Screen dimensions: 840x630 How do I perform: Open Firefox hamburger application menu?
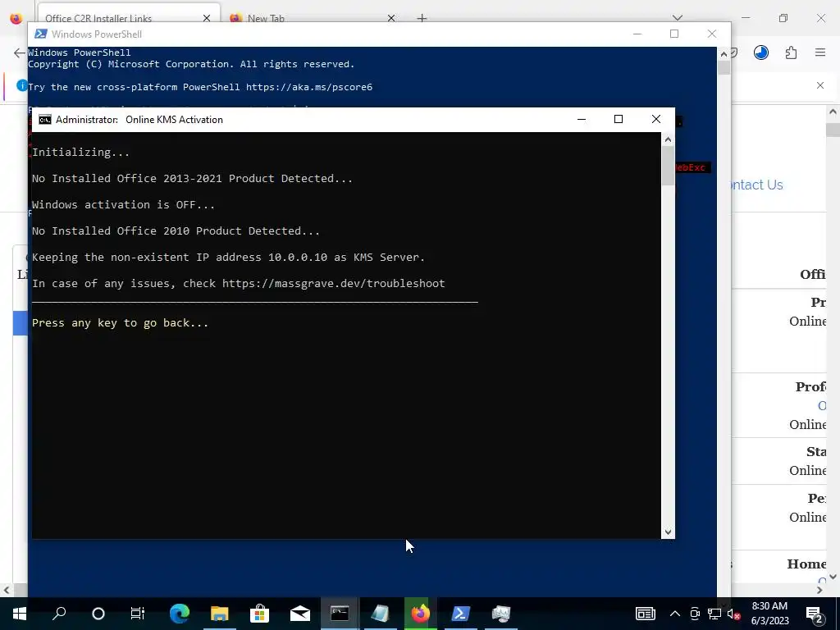click(820, 52)
